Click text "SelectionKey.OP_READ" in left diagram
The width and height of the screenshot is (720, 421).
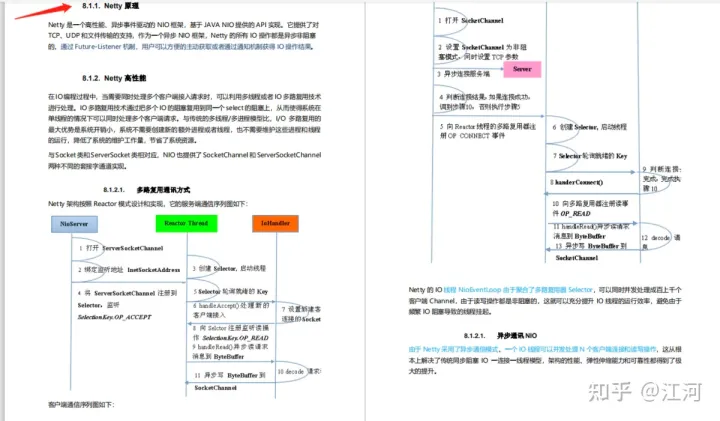click(x=235, y=337)
